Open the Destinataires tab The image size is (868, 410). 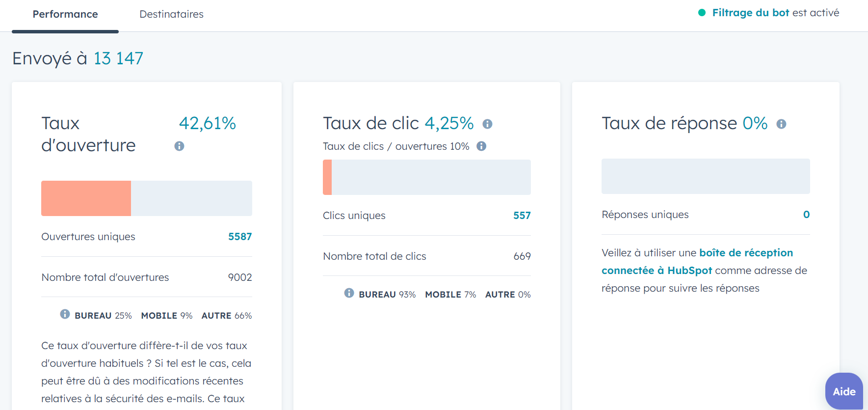171,14
